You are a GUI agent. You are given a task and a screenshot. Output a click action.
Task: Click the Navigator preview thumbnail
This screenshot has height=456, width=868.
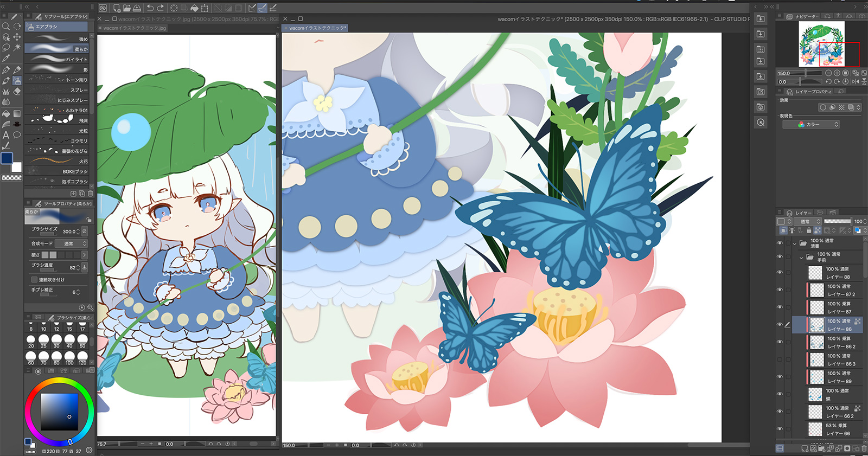point(821,44)
